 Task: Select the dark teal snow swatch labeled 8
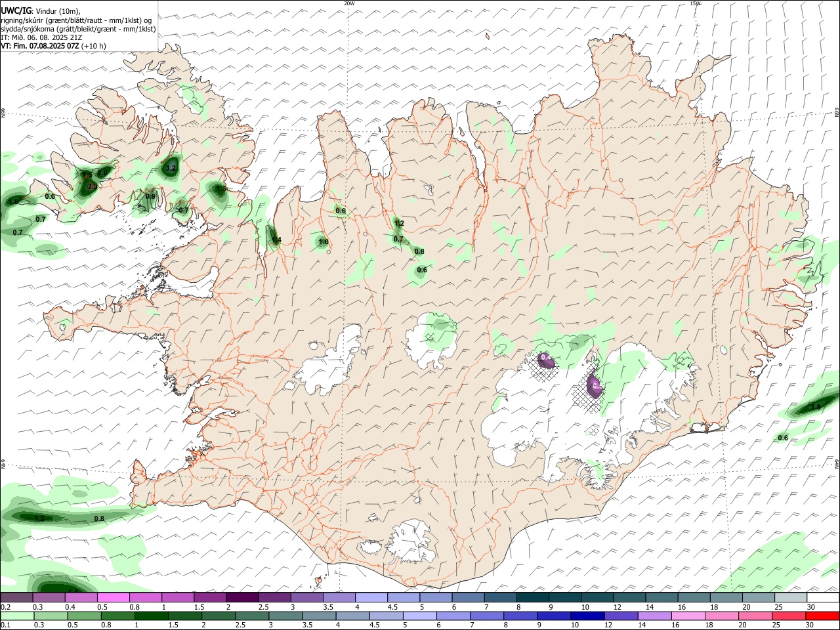(x=532, y=598)
